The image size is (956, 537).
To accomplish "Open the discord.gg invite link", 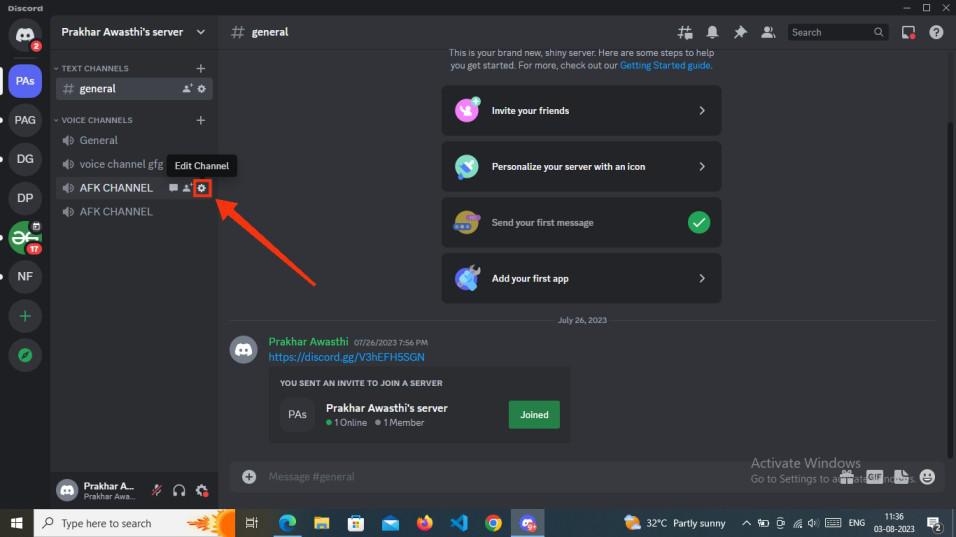I will click(x=346, y=357).
